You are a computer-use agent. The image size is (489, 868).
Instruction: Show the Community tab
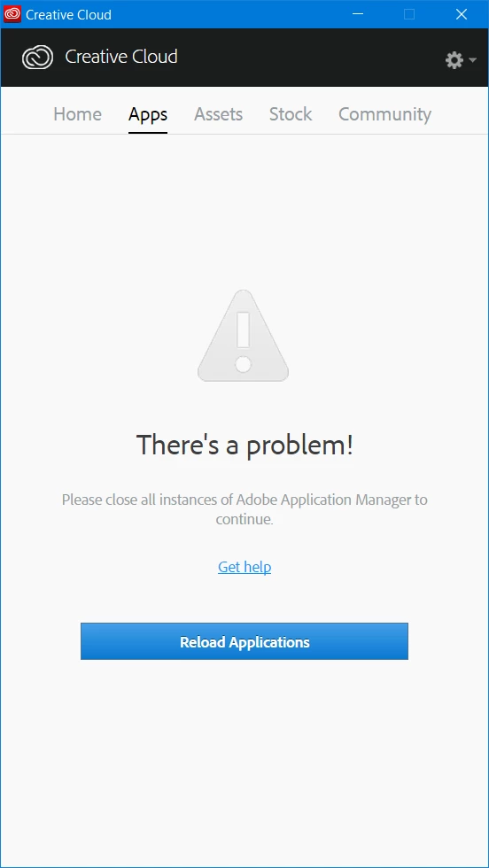384,114
